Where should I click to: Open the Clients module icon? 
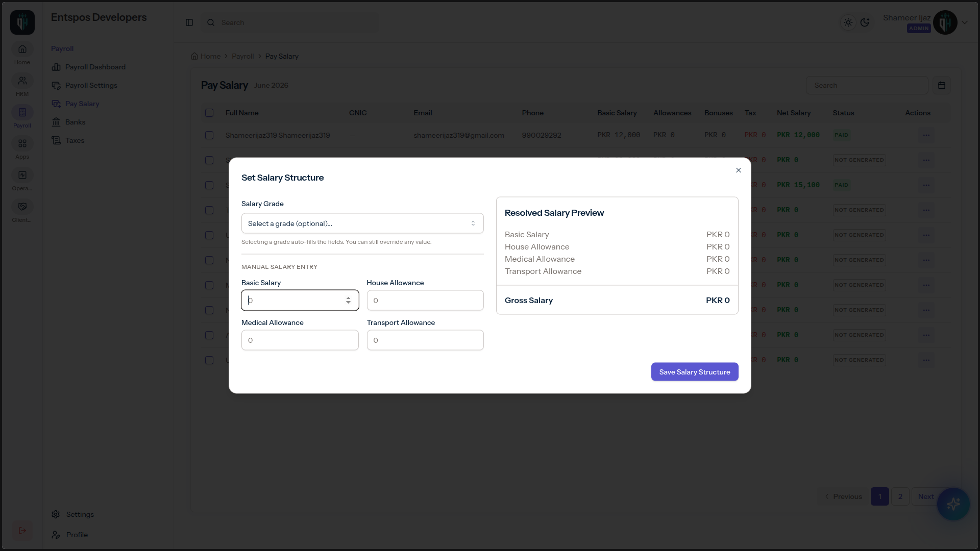[x=22, y=207]
